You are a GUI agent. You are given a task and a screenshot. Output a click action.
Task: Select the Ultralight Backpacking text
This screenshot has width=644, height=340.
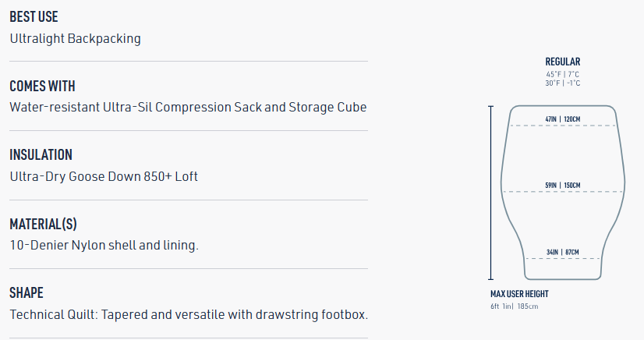(76, 38)
